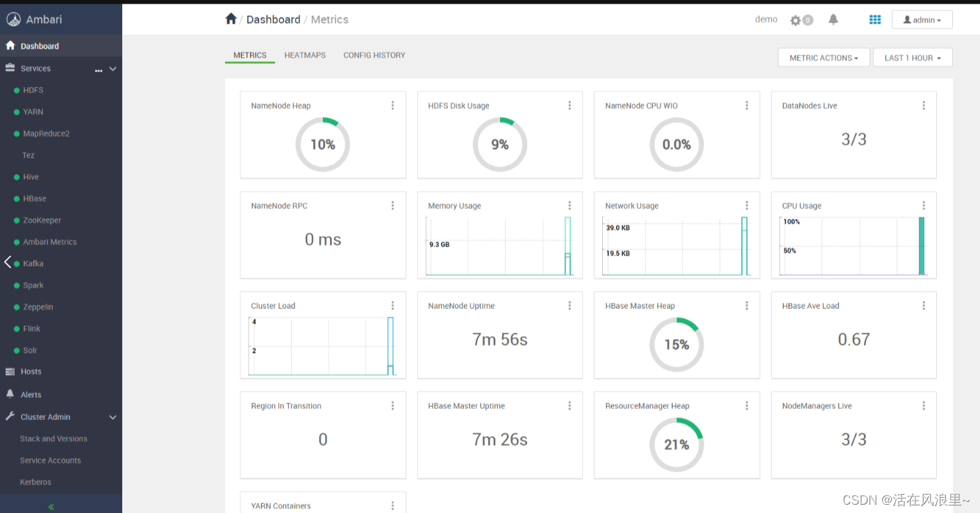
Task: Switch to the Metrics tab
Action: [250, 56]
